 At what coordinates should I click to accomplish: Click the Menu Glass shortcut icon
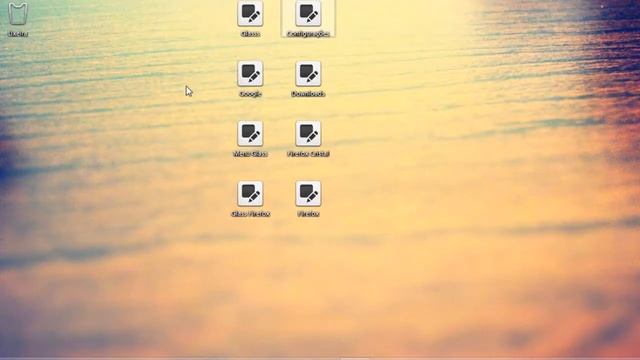coord(250,133)
